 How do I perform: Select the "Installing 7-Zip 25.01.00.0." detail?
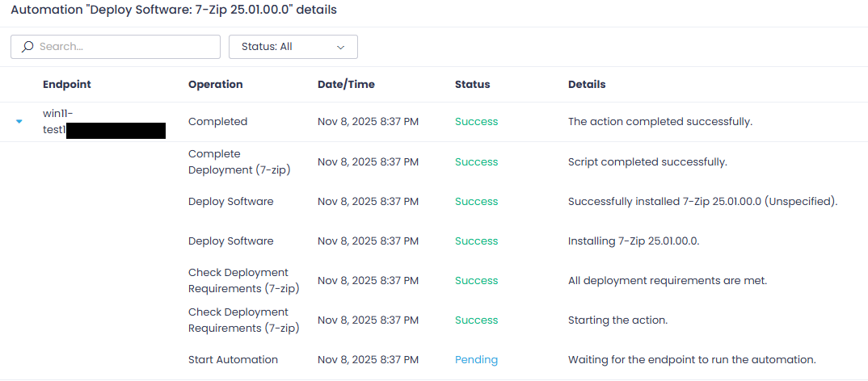[x=634, y=241]
